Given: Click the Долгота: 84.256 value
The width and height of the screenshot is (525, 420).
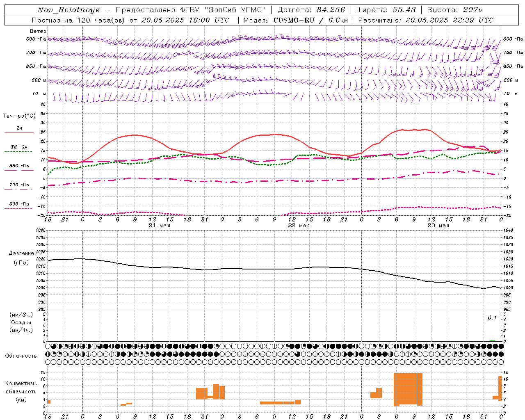Looking at the screenshot, I should 311,10.
